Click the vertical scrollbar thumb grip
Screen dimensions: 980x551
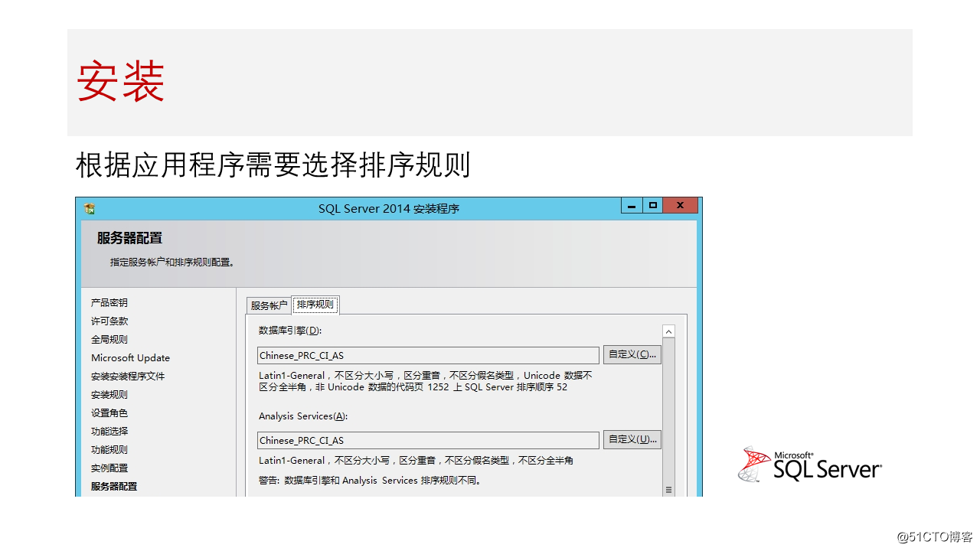pyautogui.click(x=668, y=490)
